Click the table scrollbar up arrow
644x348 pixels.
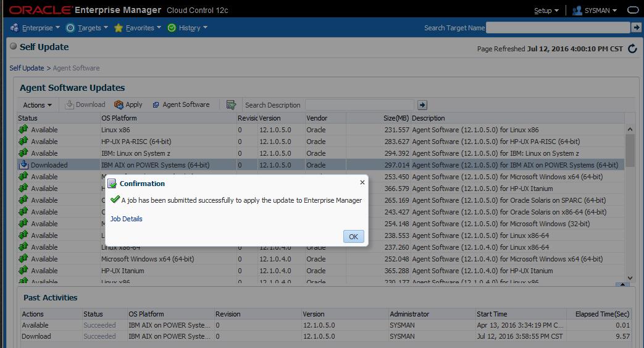[x=630, y=129]
